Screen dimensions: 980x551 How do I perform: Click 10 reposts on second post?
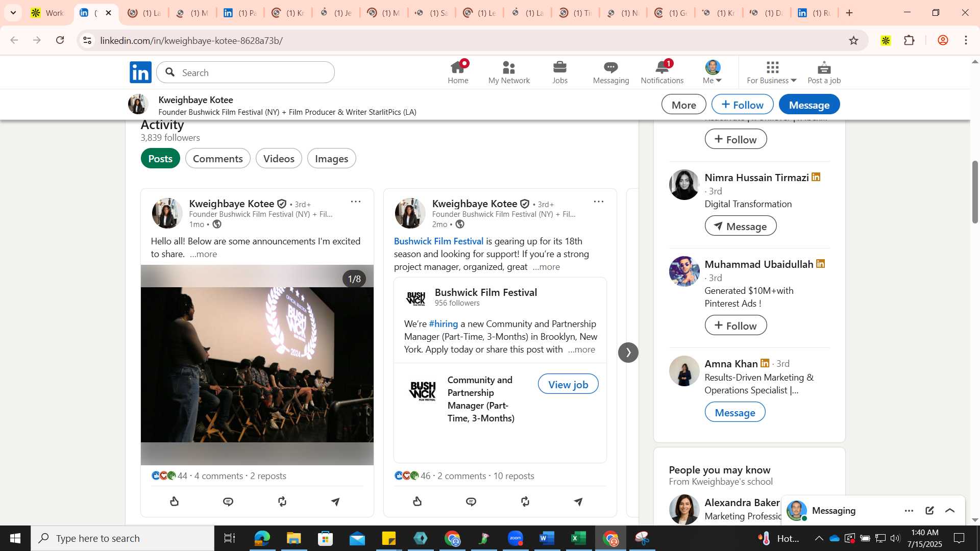coord(513,476)
